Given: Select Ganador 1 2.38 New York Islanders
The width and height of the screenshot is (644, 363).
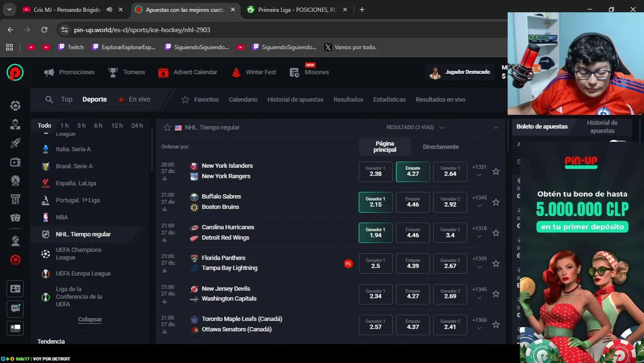Looking at the screenshot, I should tap(375, 171).
